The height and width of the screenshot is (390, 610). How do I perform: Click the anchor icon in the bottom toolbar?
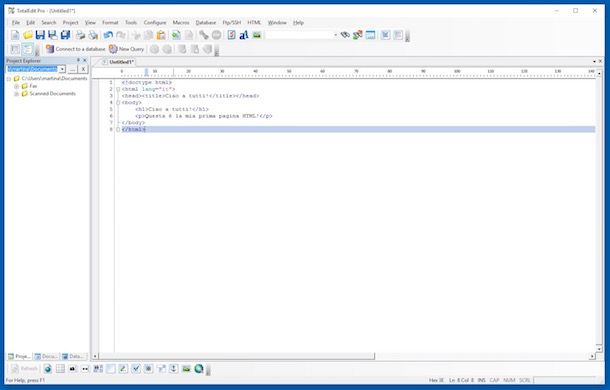tap(174, 369)
